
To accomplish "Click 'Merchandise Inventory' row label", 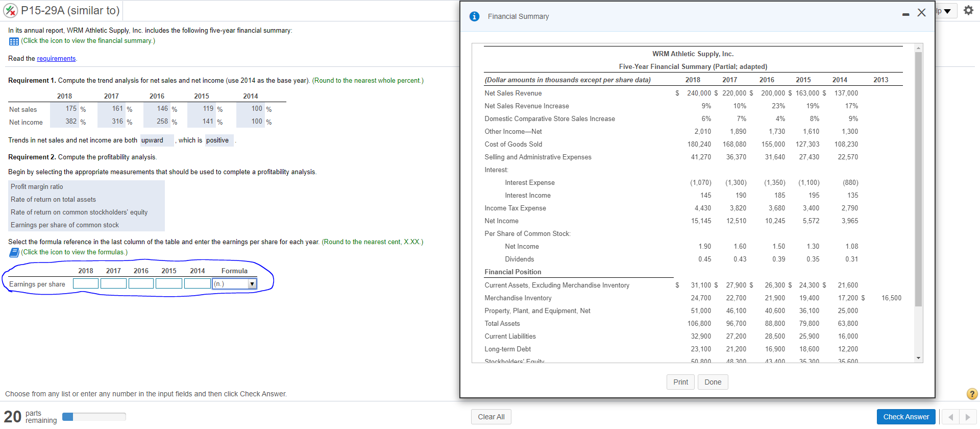I will click(518, 298).
